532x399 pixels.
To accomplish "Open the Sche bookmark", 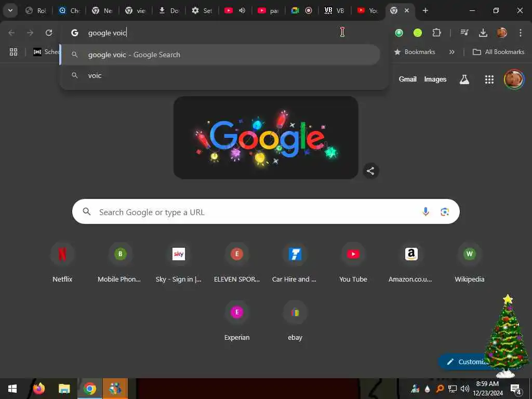I will click(x=46, y=52).
